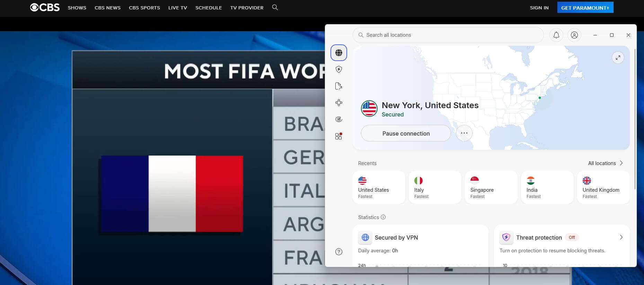Open the help question mark icon
The width and height of the screenshot is (644, 285).
tap(339, 252)
